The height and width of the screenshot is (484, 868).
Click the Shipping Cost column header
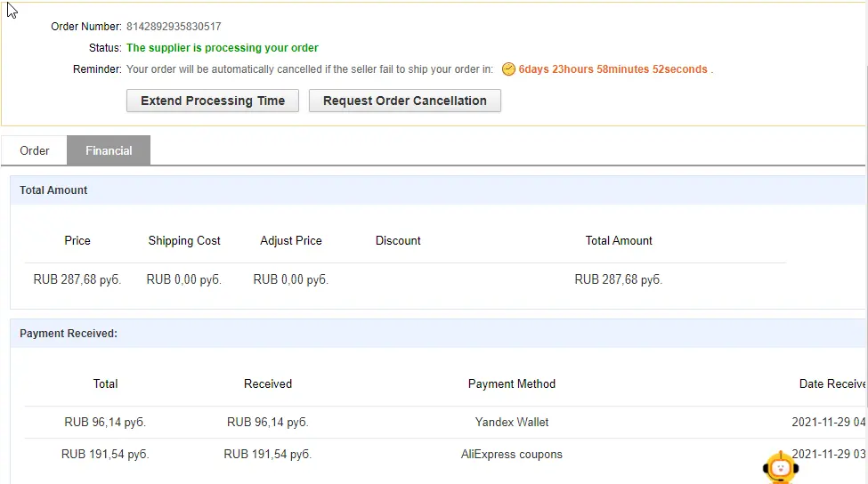(184, 240)
